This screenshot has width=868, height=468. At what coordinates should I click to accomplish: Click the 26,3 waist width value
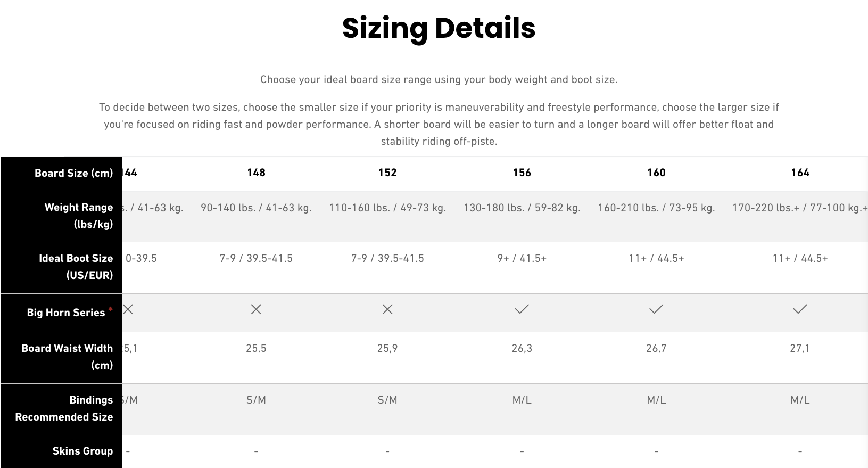click(x=522, y=348)
